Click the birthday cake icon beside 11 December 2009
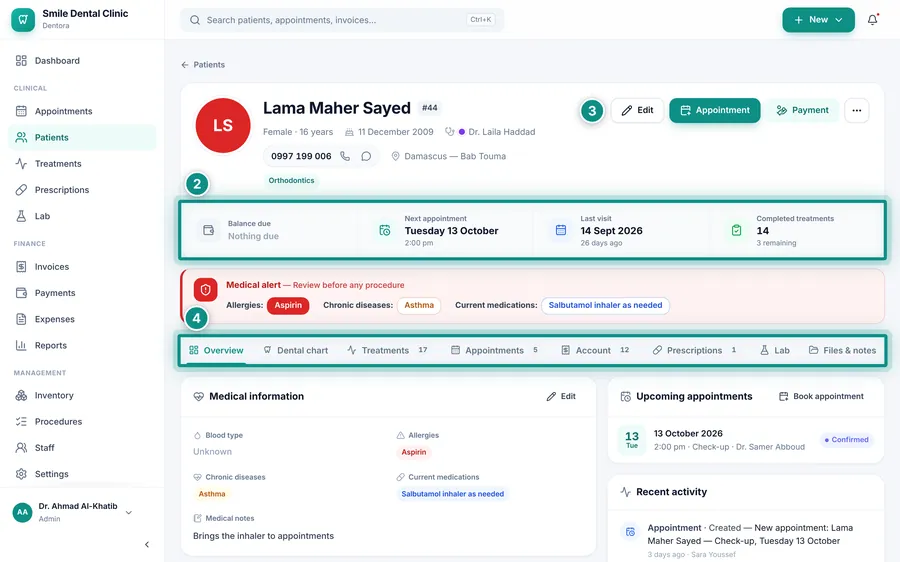The height and width of the screenshot is (562, 900). coord(349,132)
